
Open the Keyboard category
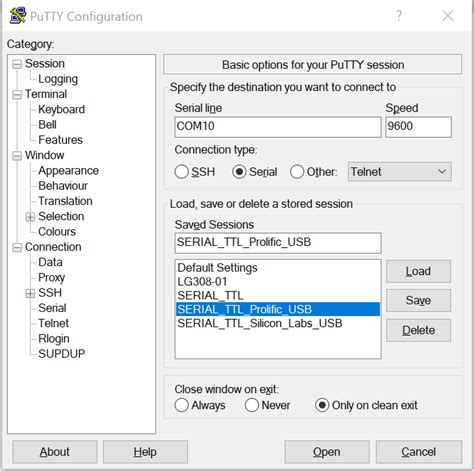click(x=62, y=109)
